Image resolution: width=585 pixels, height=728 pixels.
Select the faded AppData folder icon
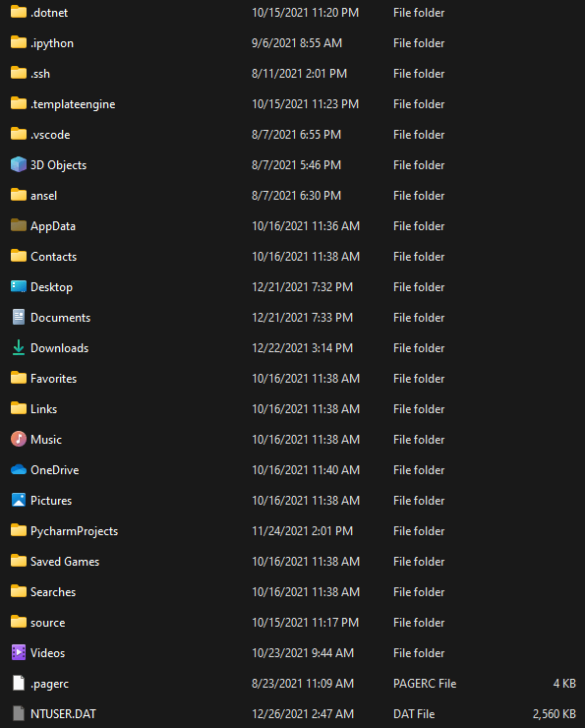point(19,225)
